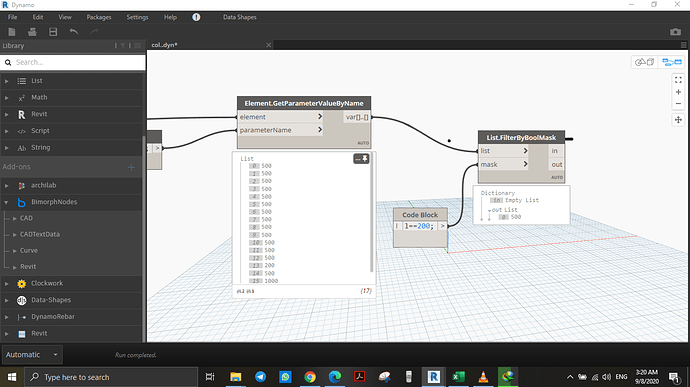Click the New file icon
This screenshot has height=387, width=690.
(12, 32)
